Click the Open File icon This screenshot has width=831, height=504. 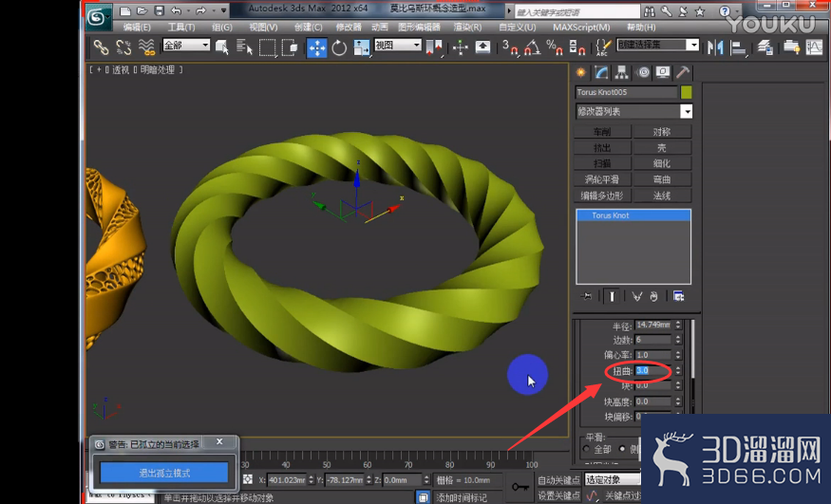(142, 10)
